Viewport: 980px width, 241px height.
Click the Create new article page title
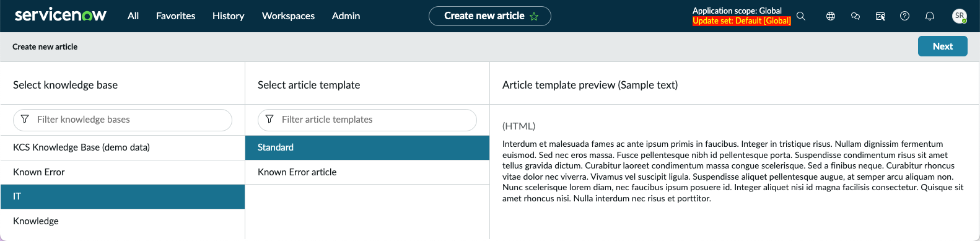click(x=45, y=46)
